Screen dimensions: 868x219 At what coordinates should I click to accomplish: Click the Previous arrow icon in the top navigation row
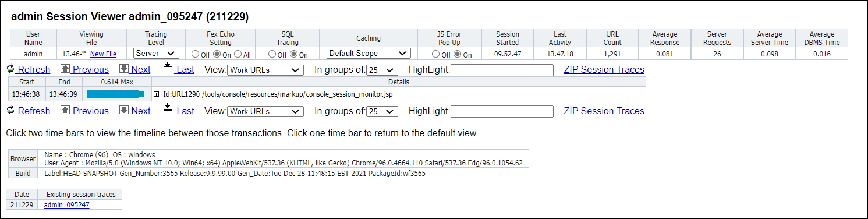click(x=65, y=69)
